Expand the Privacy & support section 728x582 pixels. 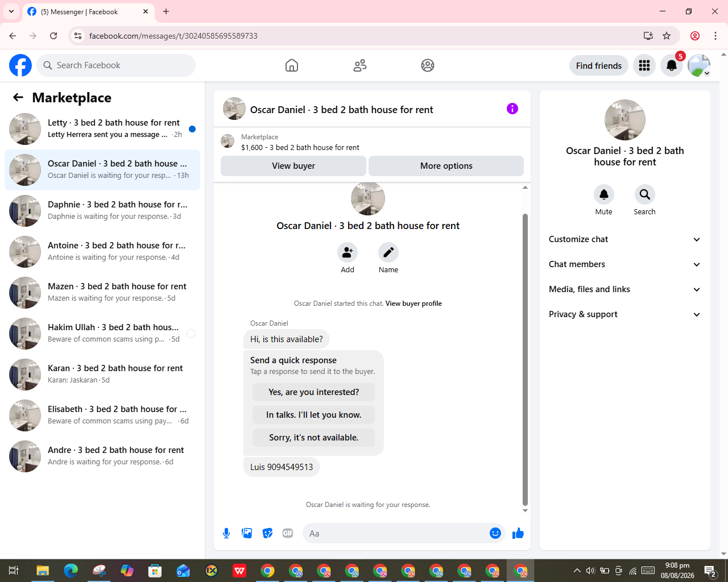click(624, 314)
